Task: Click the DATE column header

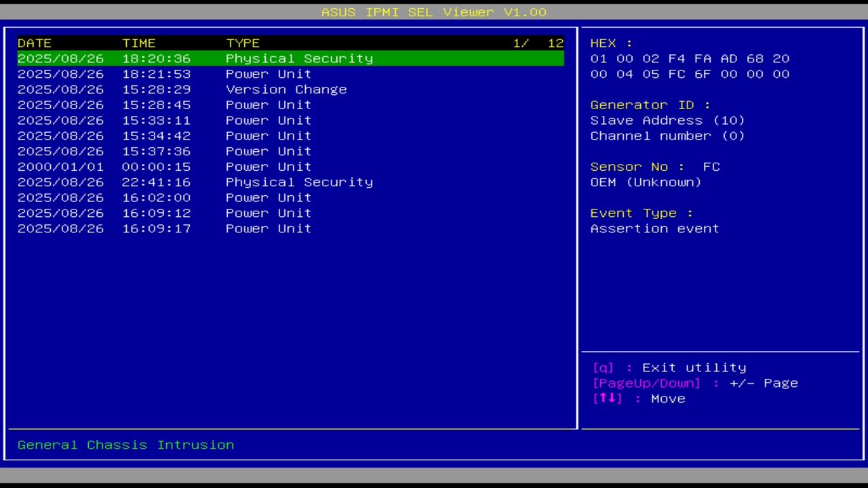Action: [x=34, y=43]
